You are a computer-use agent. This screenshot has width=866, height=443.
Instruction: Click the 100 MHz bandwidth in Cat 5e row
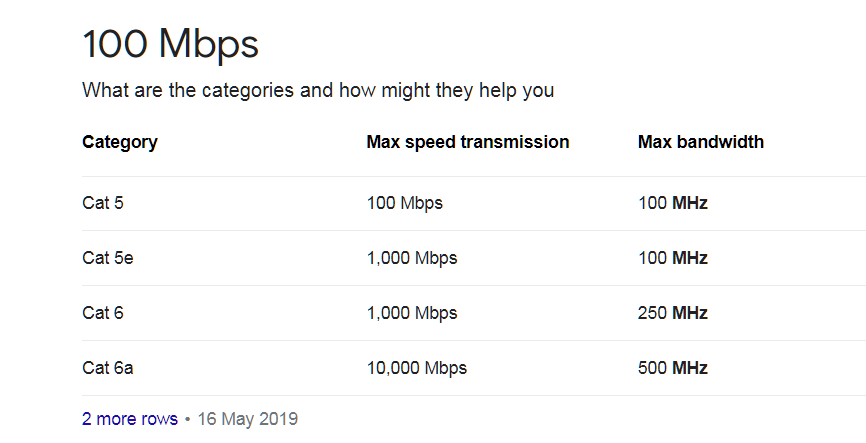672,258
